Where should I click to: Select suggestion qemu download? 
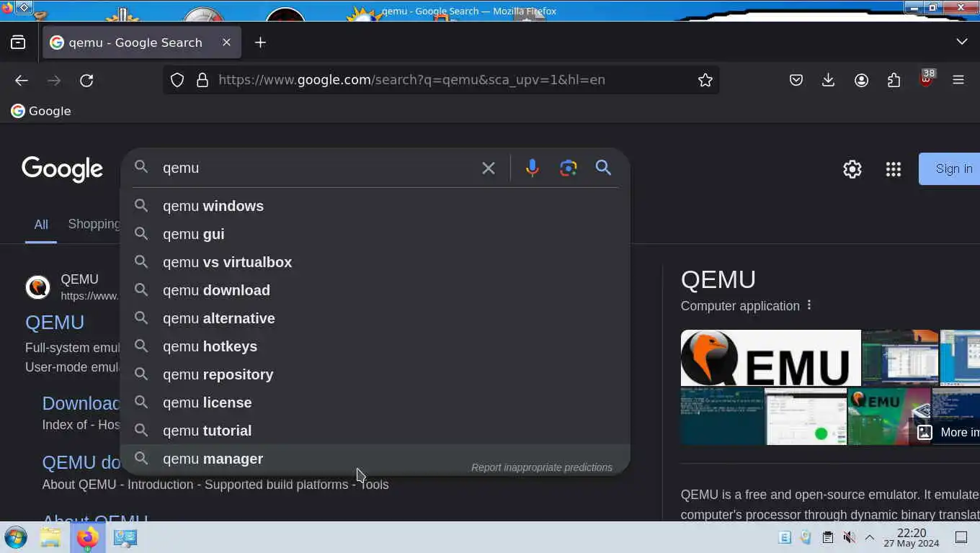375,290
